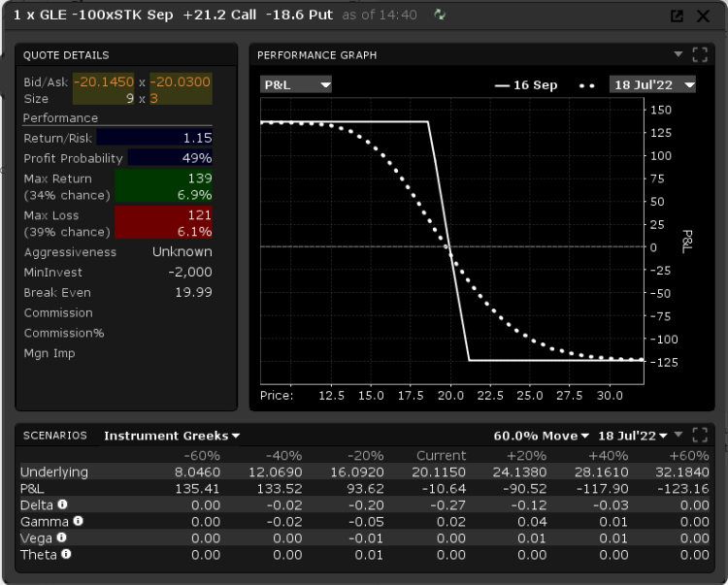Click the Bid price -20.1450 field
Screen dimensions: 728x585
pyautogui.click(x=104, y=81)
